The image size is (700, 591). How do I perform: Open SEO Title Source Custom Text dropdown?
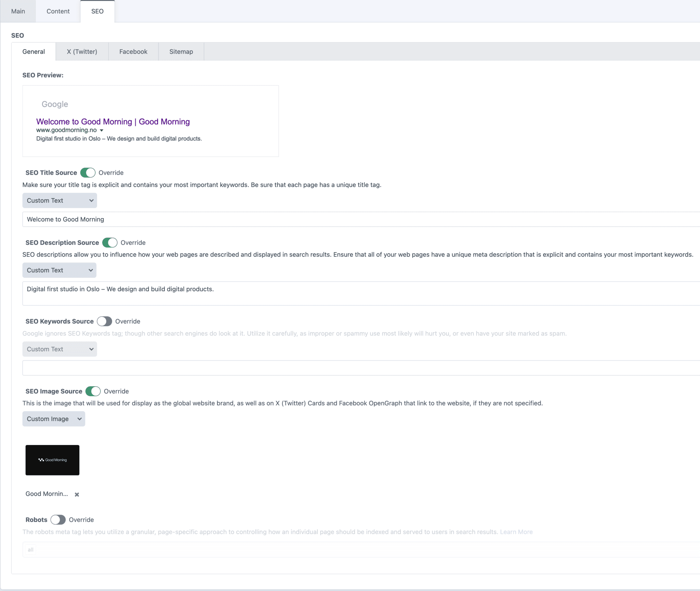[x=60, y=201]
